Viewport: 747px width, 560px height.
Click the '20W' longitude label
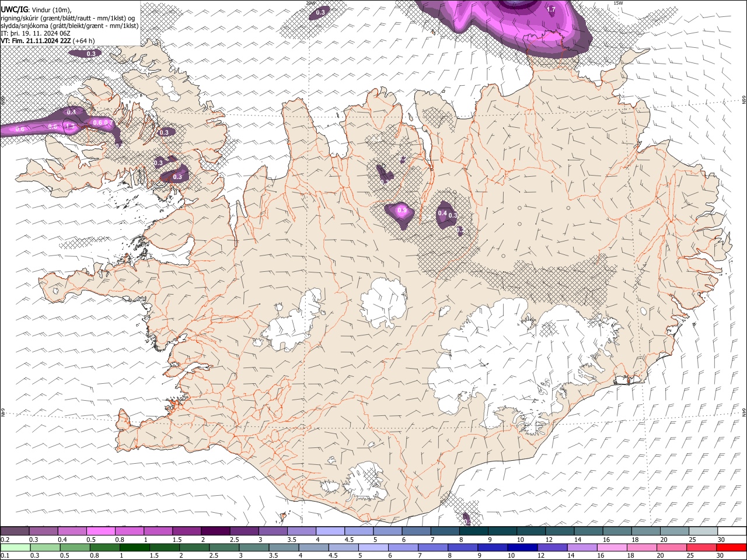pos(310,3)
